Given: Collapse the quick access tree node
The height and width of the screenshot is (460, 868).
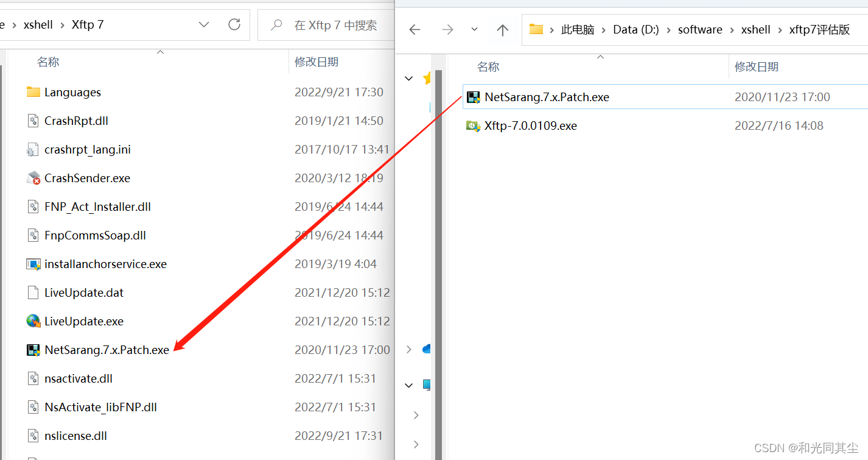Looking at the screenshot, I should point(409,78).
